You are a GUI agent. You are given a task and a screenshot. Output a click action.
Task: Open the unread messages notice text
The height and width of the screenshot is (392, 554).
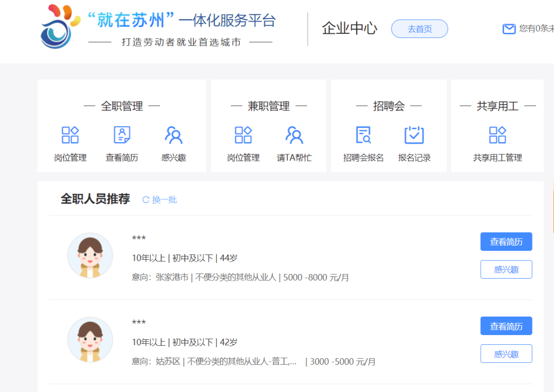[x=536, y=29]
